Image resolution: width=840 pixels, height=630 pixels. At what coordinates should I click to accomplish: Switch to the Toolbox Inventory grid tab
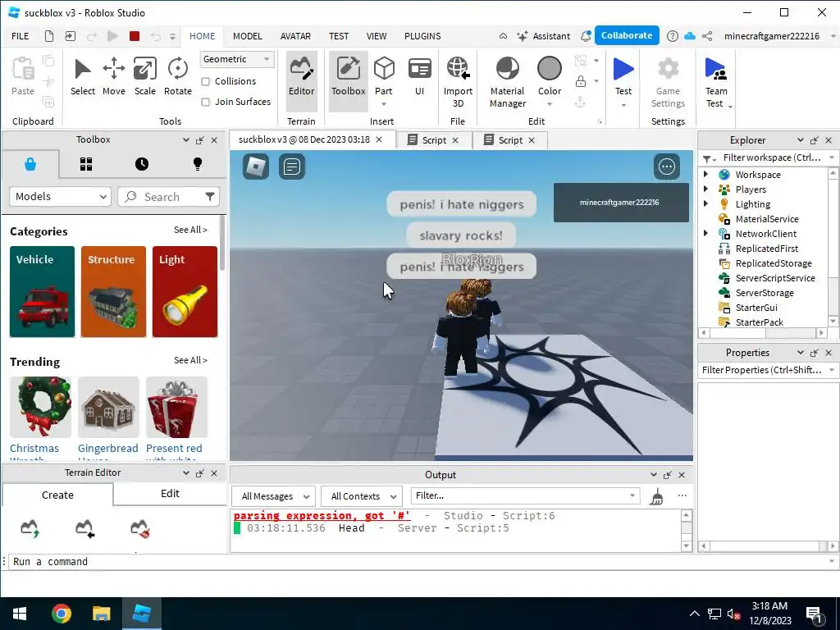pyautogui.click(x=86, y=164)
